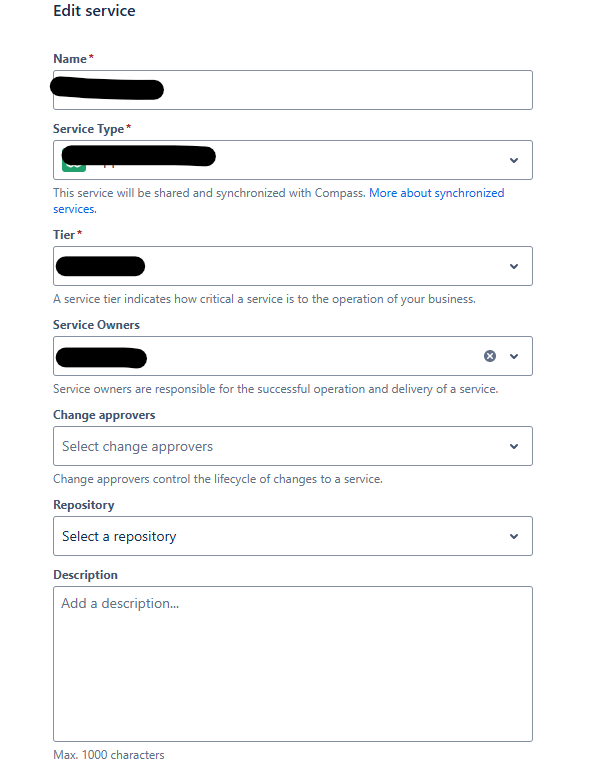The height and width of the screenshot is (776, 589).
Task: Click into the Name input field
Action: pos(293,90)
